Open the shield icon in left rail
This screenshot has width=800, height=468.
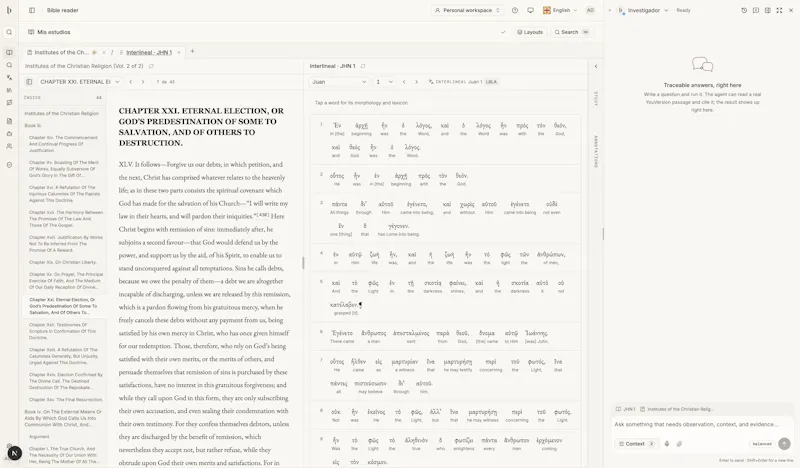(9, 165)
